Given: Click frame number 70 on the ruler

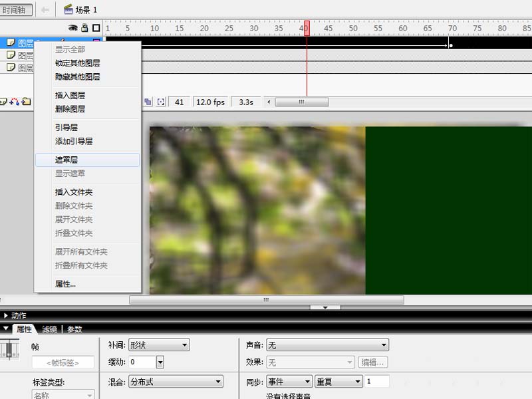Looking at the screenshot, I should click(452, 28).
